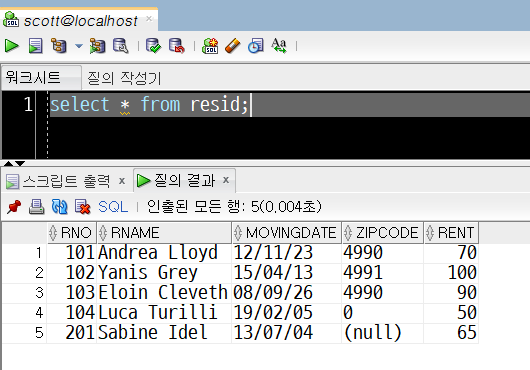Pin the results with the red pushpin icon

click(x=14, y=207)
